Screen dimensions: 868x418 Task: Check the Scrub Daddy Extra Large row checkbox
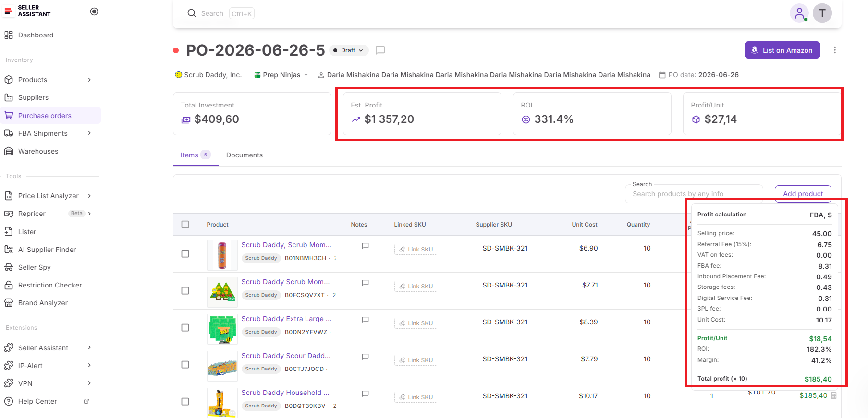click(x=185, y=328)
